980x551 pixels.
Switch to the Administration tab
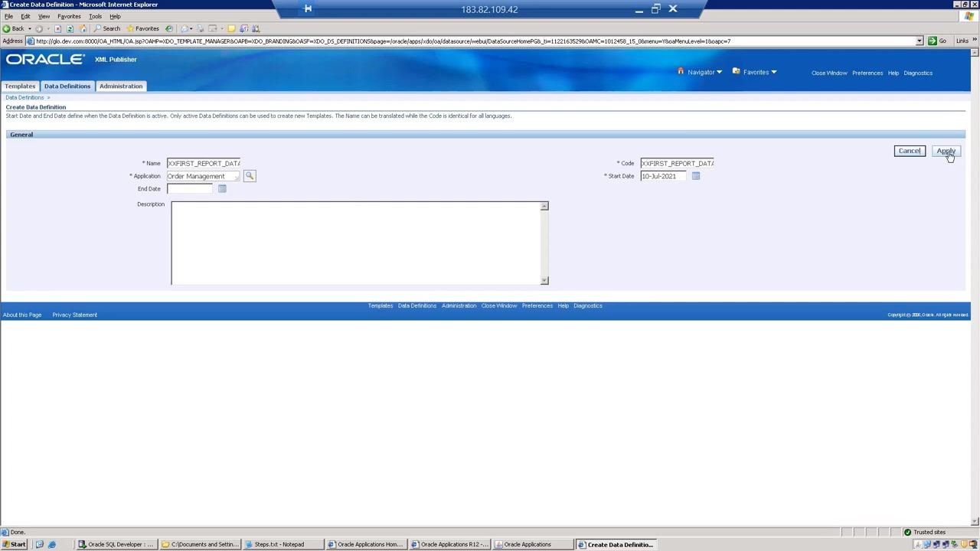(121, 86)
